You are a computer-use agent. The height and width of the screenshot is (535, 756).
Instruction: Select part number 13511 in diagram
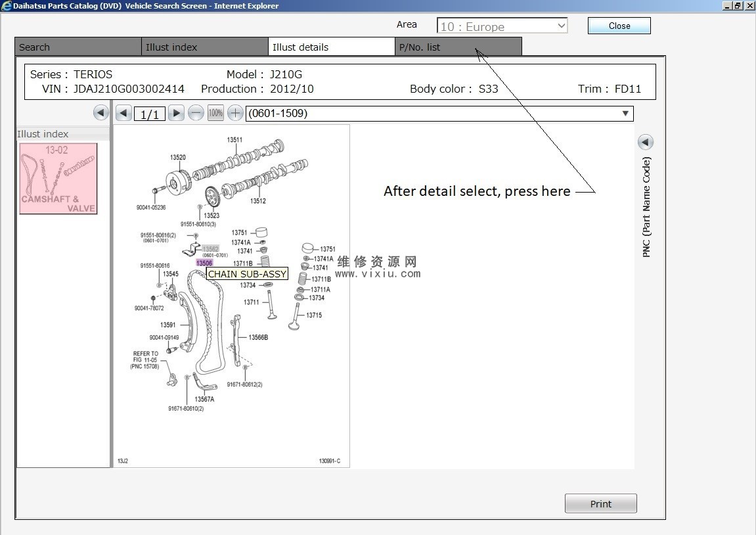(234, 140)
